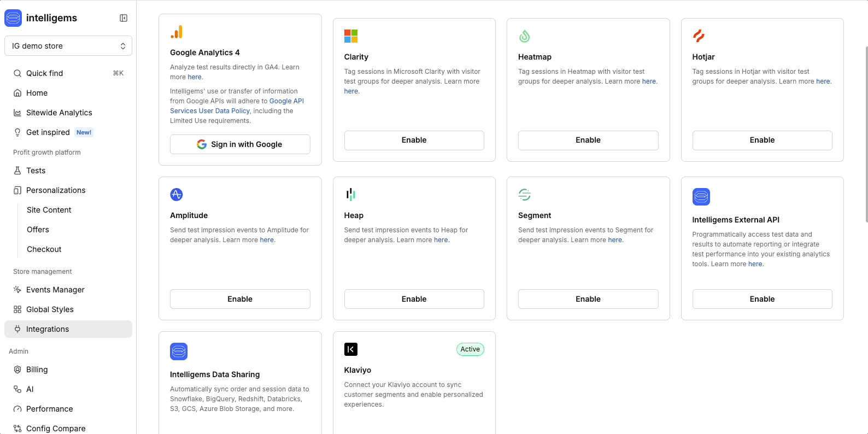Click the Get inspired lightbulb icon
This screenshot has height=434, width=868.
click(17, 132)
